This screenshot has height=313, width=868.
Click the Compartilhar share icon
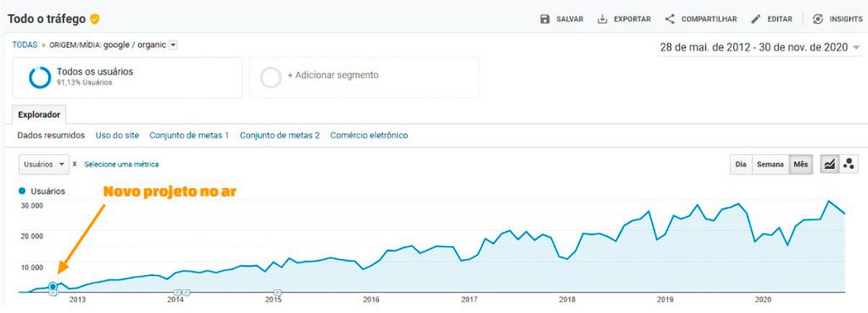click(670, 19)
